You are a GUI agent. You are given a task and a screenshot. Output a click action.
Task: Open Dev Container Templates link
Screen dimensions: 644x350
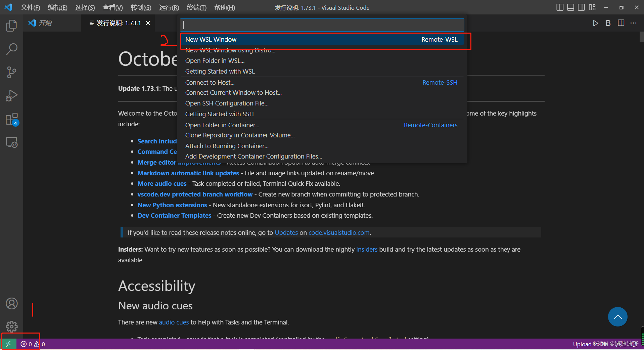pyautogui.click(x=174, y=216)
